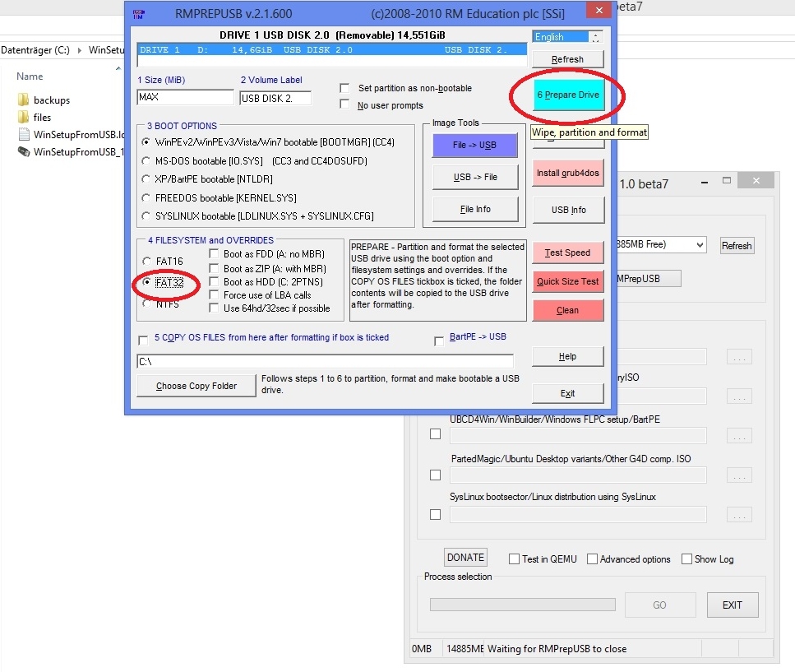Screen dimensions: 795x672
Task: Tick UBCD4Win/WinBuilder/BartPE checkbox
Action: 435,434
